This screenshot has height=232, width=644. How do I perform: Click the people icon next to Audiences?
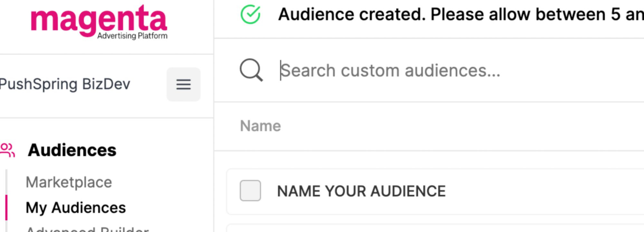coord(7,150)
